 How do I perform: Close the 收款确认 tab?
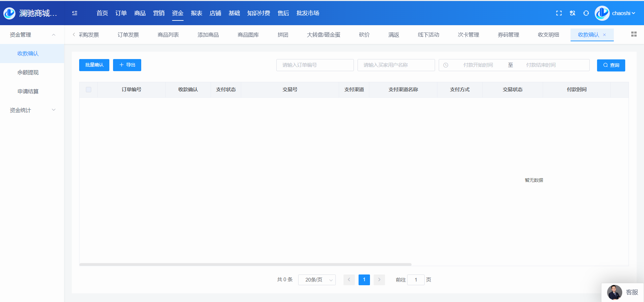(604, 35)
